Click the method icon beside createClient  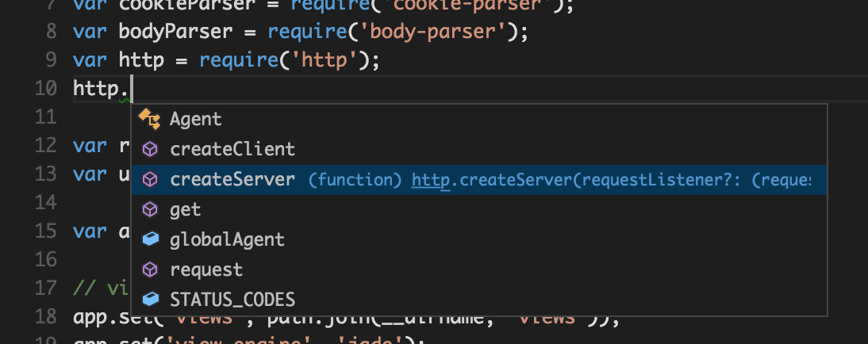(149, 150)
